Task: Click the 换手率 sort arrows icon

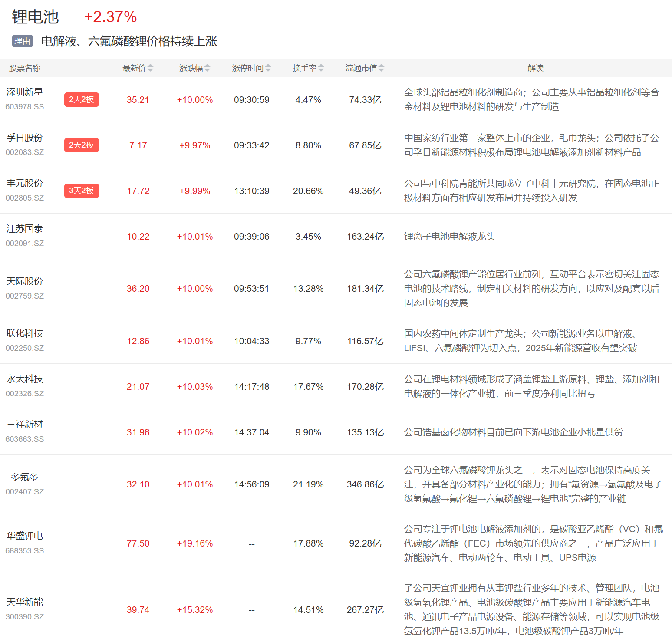Action: coord(321,68)
